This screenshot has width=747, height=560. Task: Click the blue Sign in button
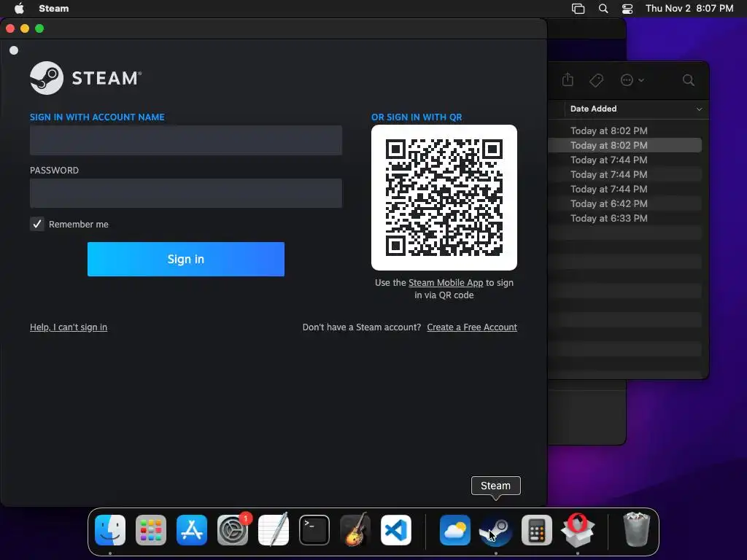186,259
